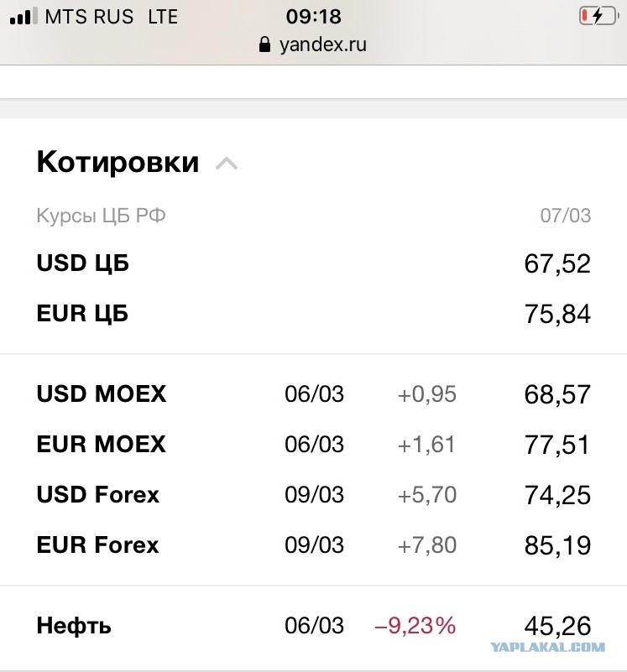Tap the cellular signal strength icon
627x672 pixels.
pyautogui.click(x=24, y=16)
